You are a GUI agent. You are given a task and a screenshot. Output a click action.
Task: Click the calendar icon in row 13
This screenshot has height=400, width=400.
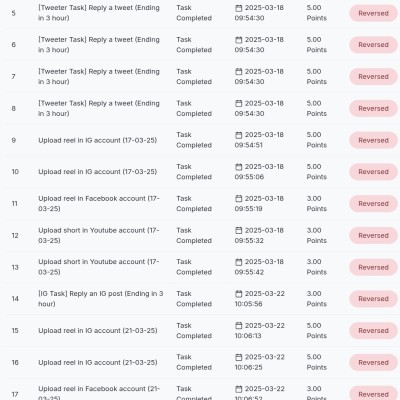pyautogui.click(x=239, y=262)
